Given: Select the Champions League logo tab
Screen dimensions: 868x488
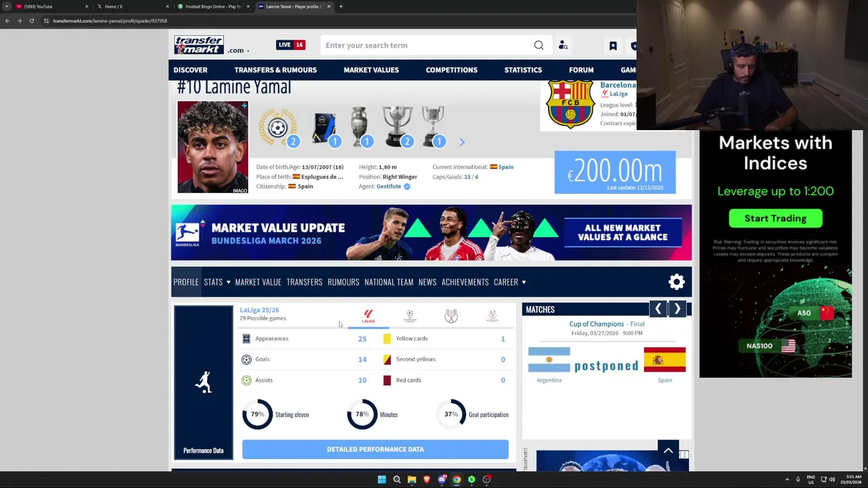Looking at the screenshot, I should pos(410,316).
